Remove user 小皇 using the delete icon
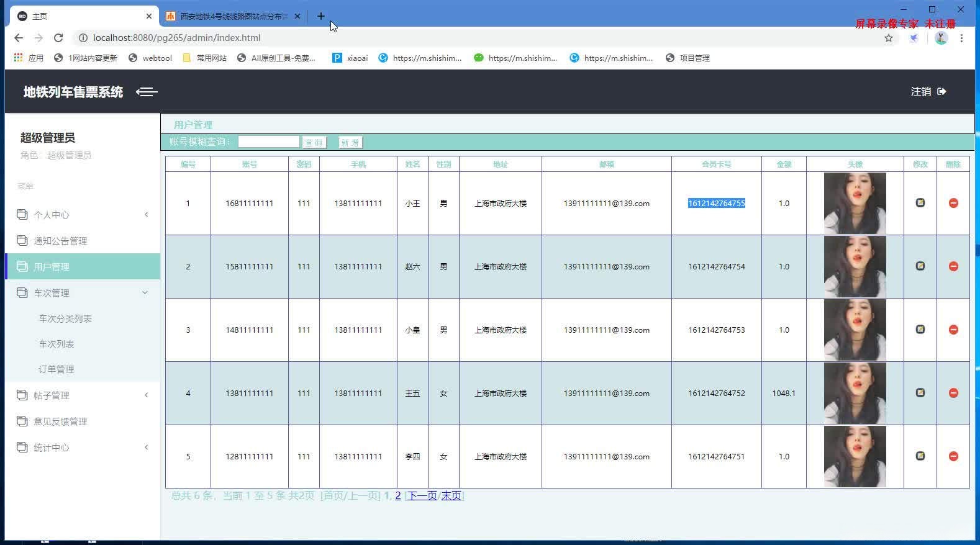Screen dimensions: 980x545 [953, 330]
